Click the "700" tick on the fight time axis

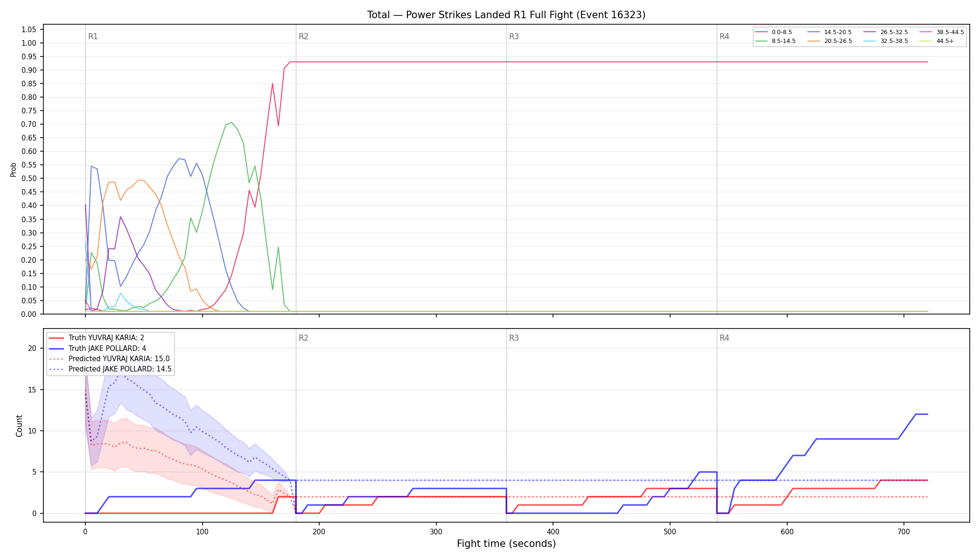point(904,532)
